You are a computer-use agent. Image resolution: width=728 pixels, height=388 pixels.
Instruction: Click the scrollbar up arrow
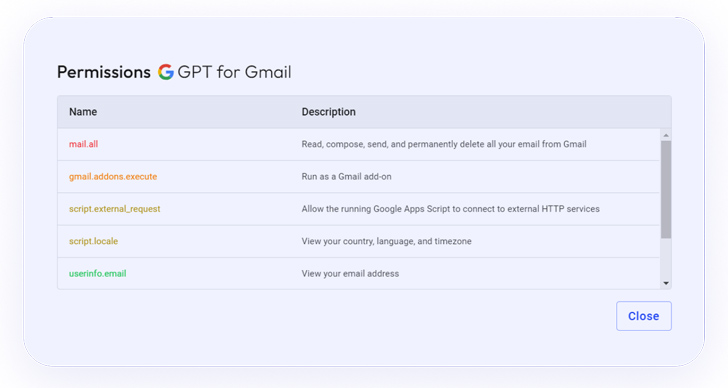666,135
